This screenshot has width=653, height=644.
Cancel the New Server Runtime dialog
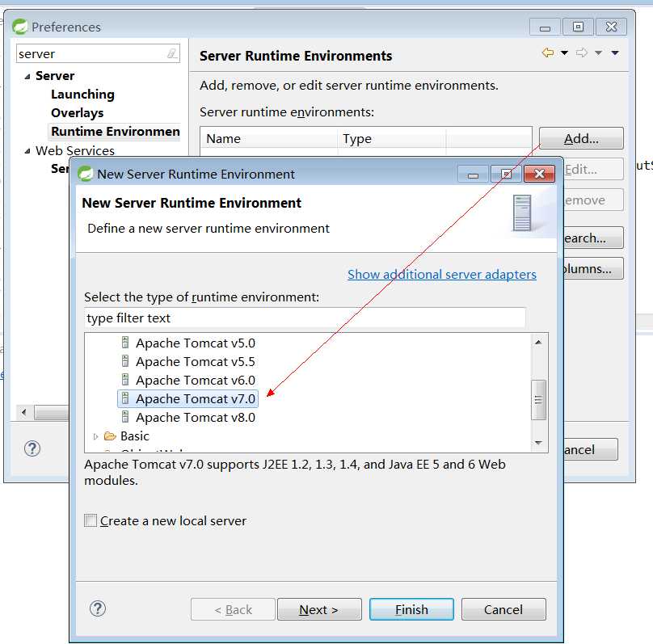[503, 609]
